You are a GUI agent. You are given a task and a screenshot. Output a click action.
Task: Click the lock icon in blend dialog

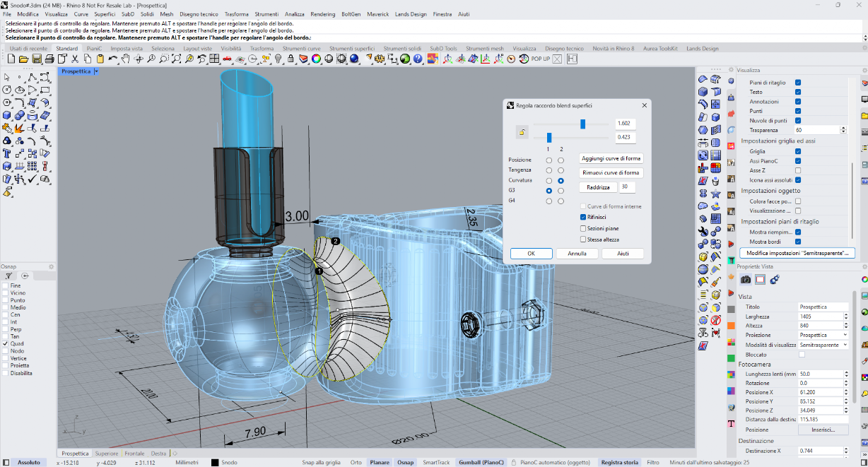pos(521,131)
